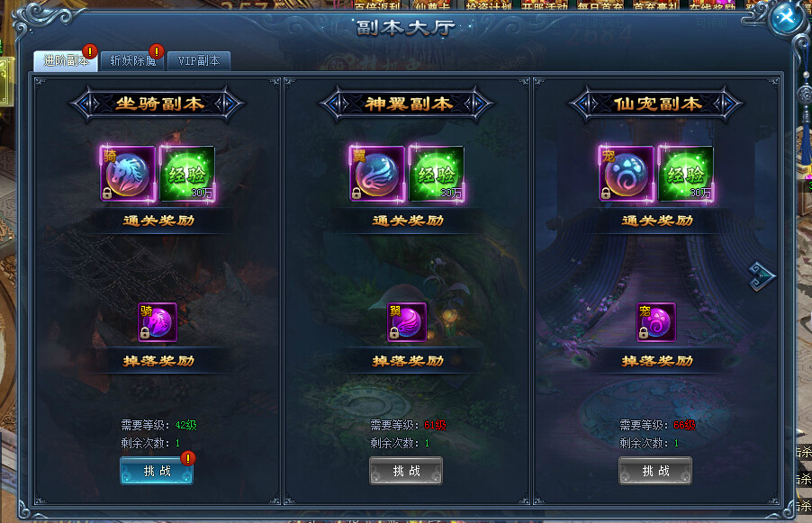Click the 神翼副本 title banner
812x523 pixels.
(x=407, y=104)
